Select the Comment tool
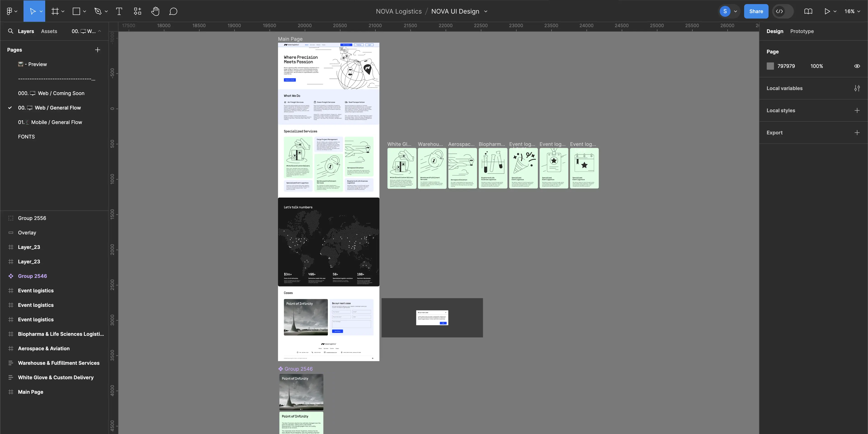Screen dimensions: 868x434 (173, 11)
